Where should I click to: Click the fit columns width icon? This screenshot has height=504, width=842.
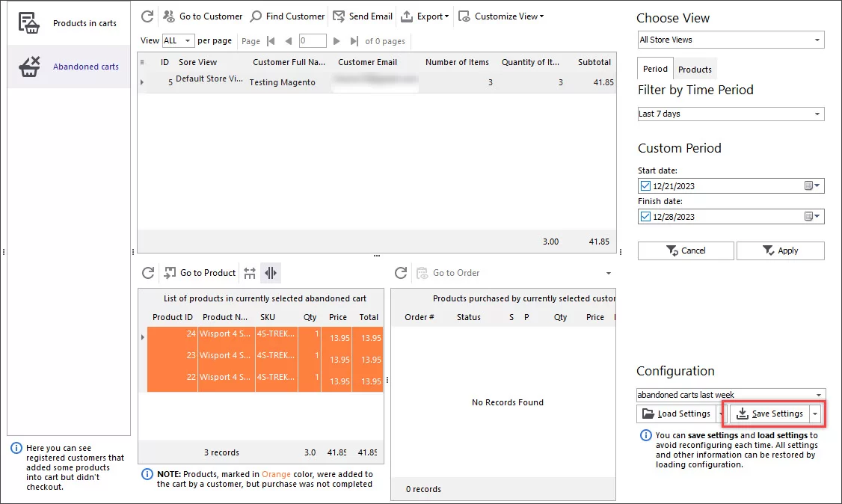(250, 273)
